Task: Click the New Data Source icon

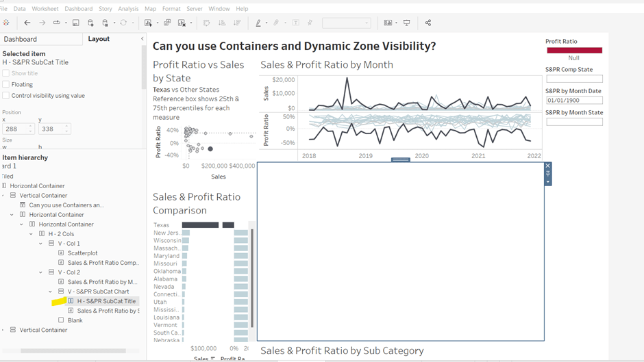Action: coord(90,23)
